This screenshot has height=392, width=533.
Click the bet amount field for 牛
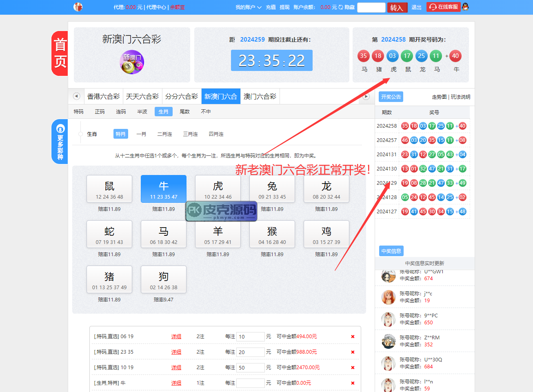click(x=250, y=383)
